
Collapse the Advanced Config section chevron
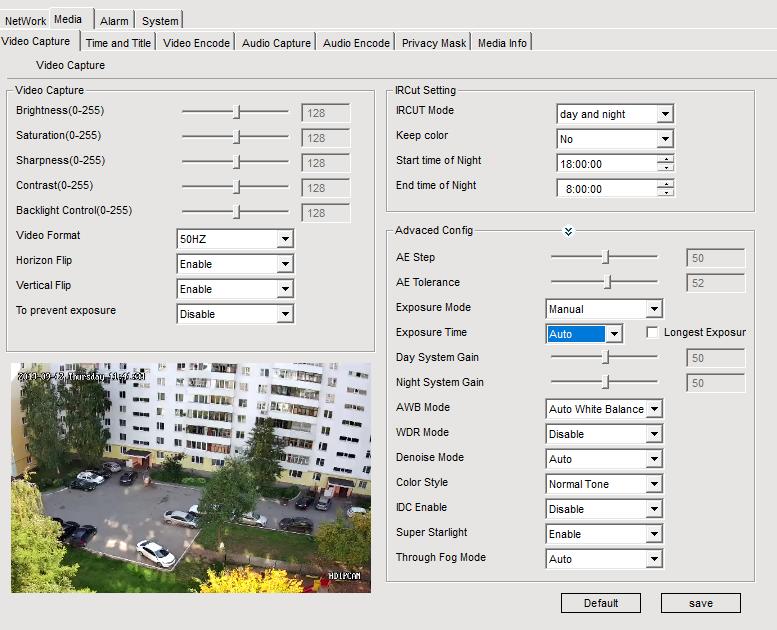(x=568, y=231)
